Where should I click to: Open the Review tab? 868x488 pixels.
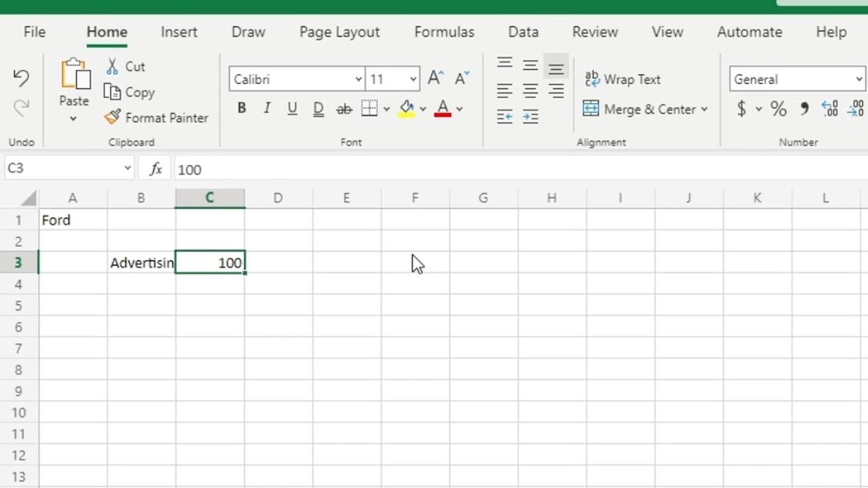point(595,31)
